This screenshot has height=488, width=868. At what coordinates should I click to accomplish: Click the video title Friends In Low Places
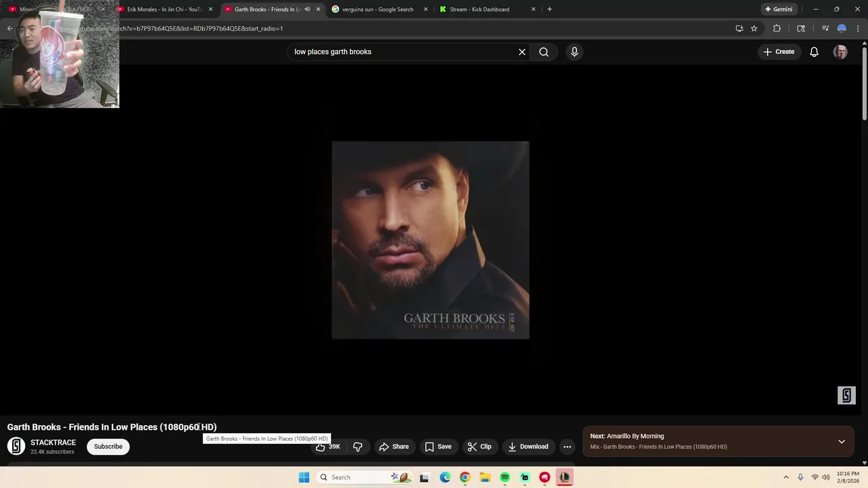(112, 427)
